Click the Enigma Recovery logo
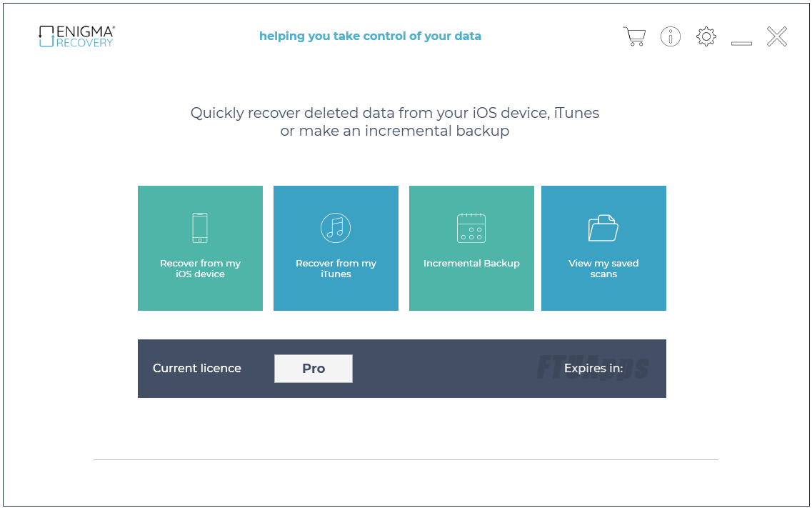Viewport: 812px width, 508px height. (x=76, y=36)
